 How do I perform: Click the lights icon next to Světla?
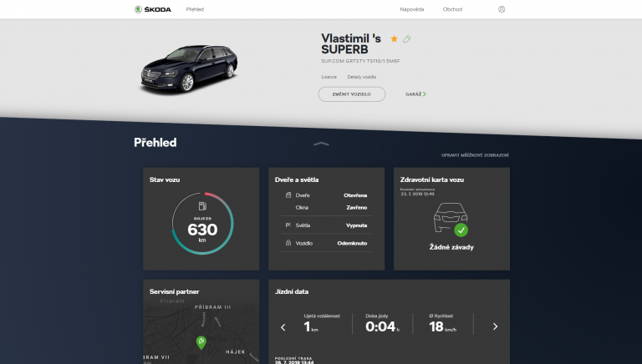tap(288, 225)
